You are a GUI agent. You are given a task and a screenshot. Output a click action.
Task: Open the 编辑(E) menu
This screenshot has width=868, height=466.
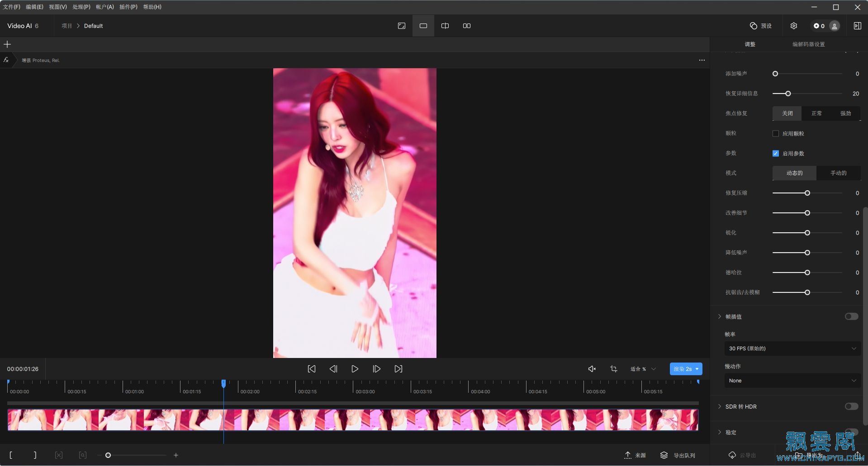[34, 7]
